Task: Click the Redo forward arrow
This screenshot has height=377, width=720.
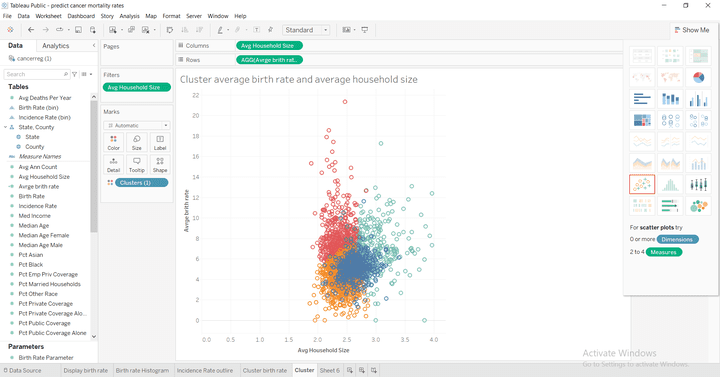Action: (x=45, y=30)
